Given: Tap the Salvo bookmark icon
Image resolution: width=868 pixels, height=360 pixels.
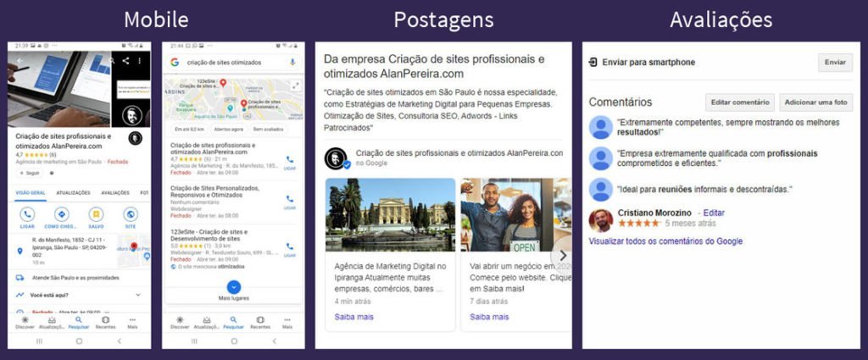Looking at the screenshot, I should point(96,214).
